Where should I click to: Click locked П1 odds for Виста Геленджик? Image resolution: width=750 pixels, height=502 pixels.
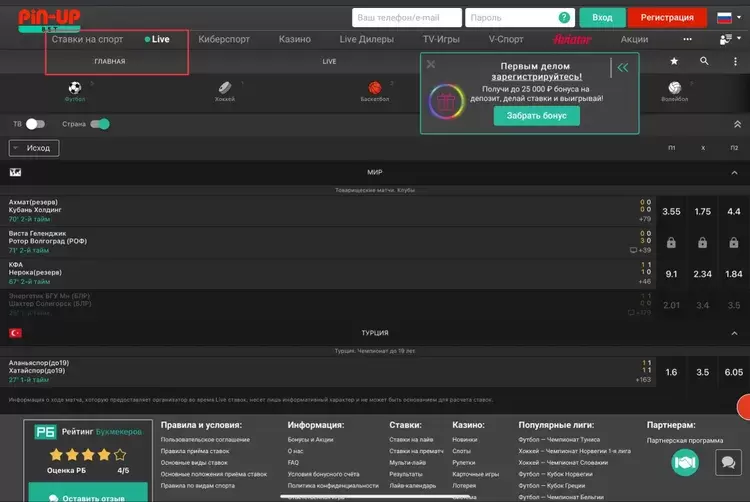click(671, 242)
